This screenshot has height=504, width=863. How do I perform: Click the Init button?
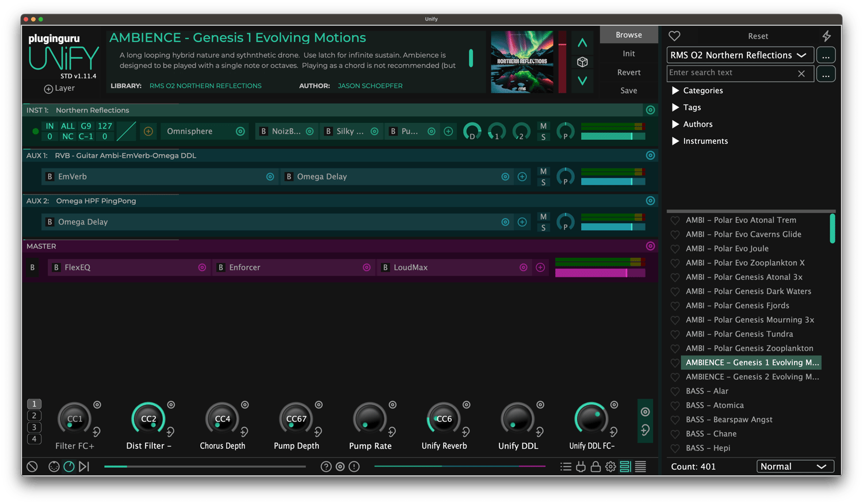pos(629,54)
